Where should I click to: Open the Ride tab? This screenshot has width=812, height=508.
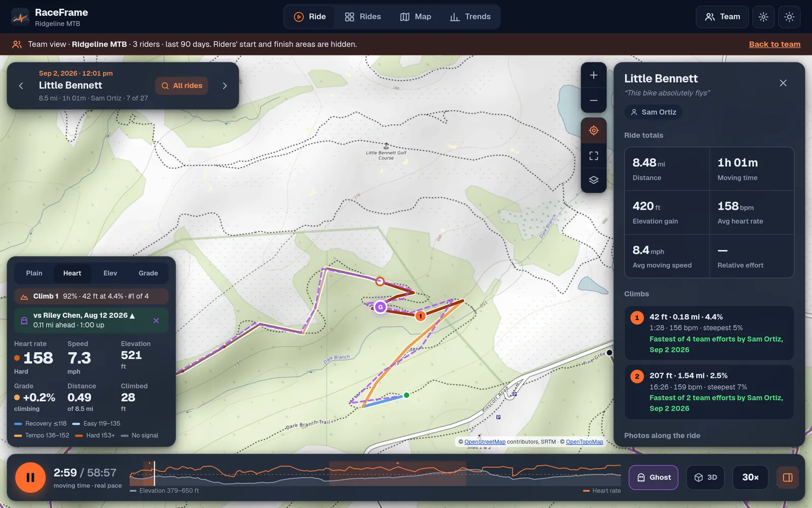coord(310,17)
